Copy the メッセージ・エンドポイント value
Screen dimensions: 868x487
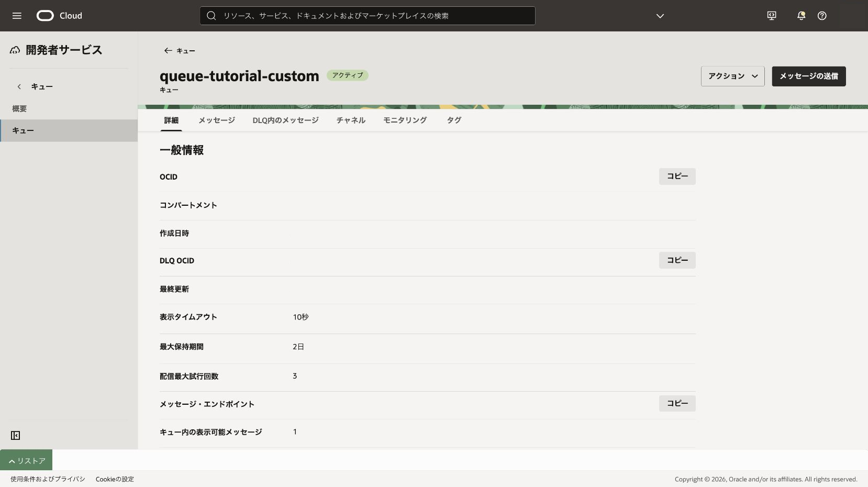tap(677, 403)
